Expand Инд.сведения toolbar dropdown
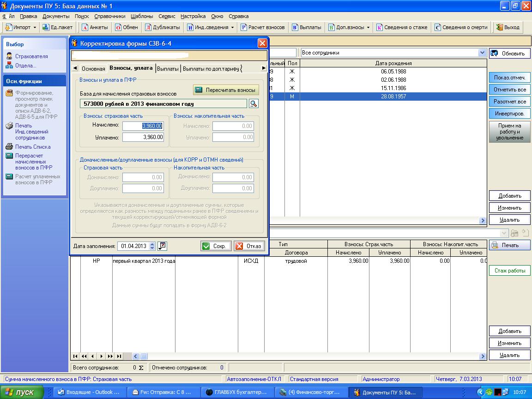 [x=232, y=27]
